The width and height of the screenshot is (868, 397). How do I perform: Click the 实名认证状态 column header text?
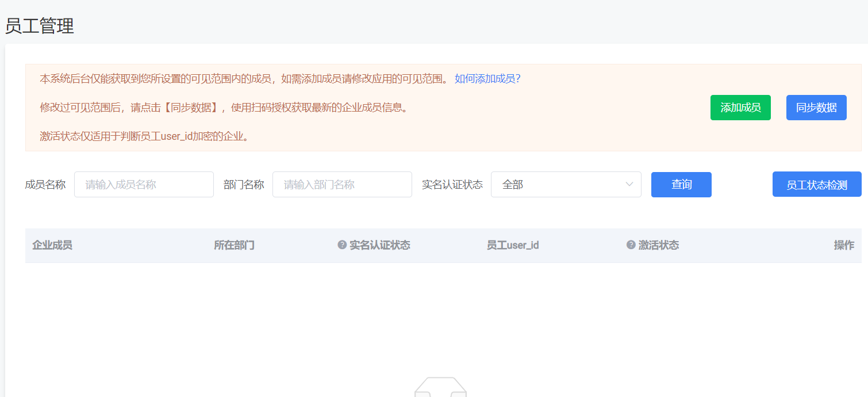tap(380, 245)
